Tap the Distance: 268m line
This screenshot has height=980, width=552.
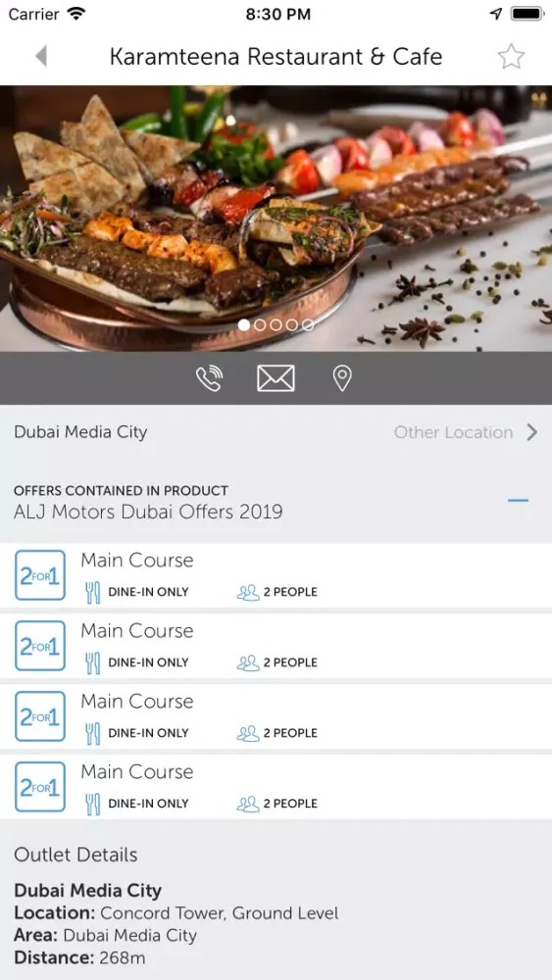80,957
